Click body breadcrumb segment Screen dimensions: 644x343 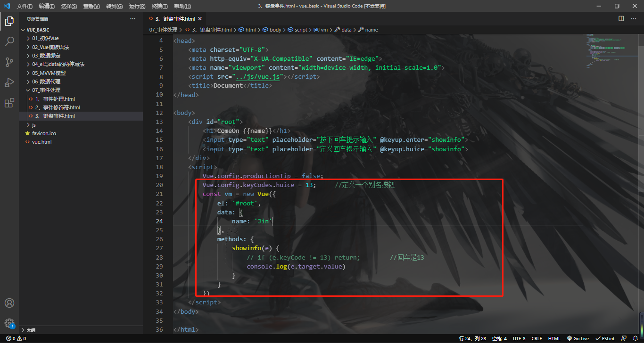pos(272,30)
